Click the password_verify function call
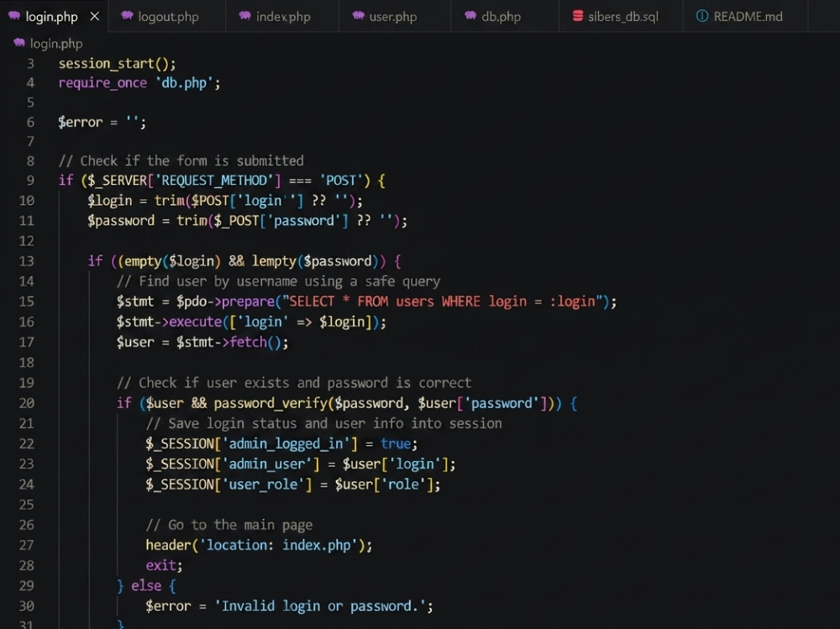Viewport: 840px width, 629px height. point(270,403)
